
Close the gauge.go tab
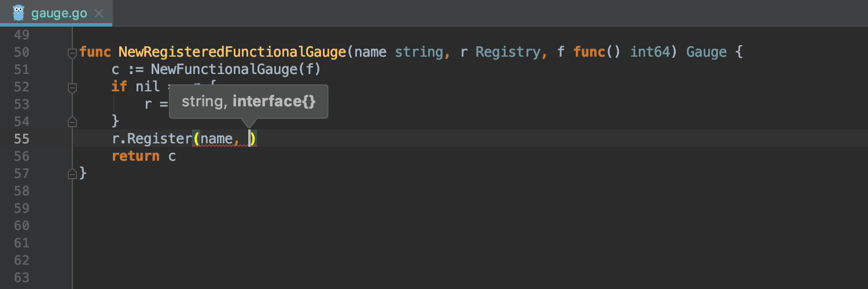99,13
